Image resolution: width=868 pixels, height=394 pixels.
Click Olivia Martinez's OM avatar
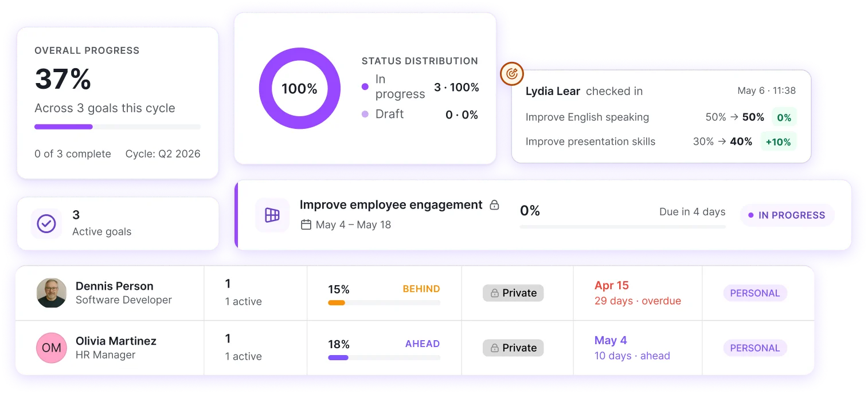click(x=52, y=348)
